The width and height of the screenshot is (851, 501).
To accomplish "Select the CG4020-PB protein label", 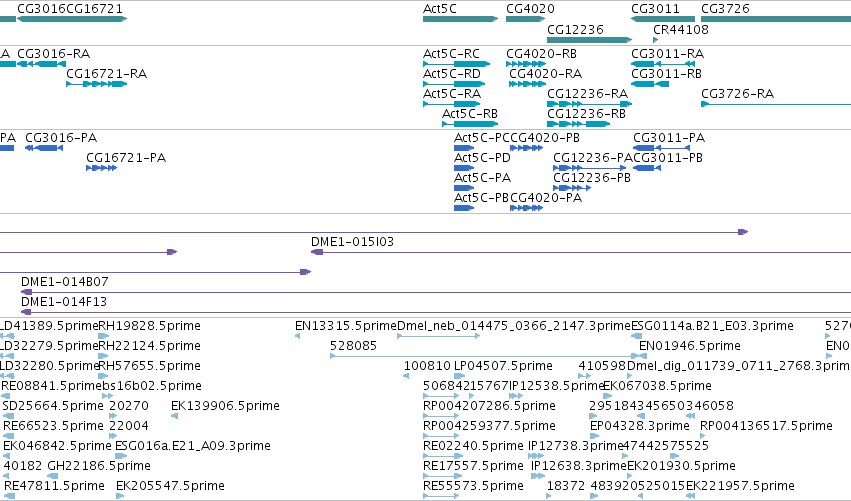I will click(x=545, y=138).
